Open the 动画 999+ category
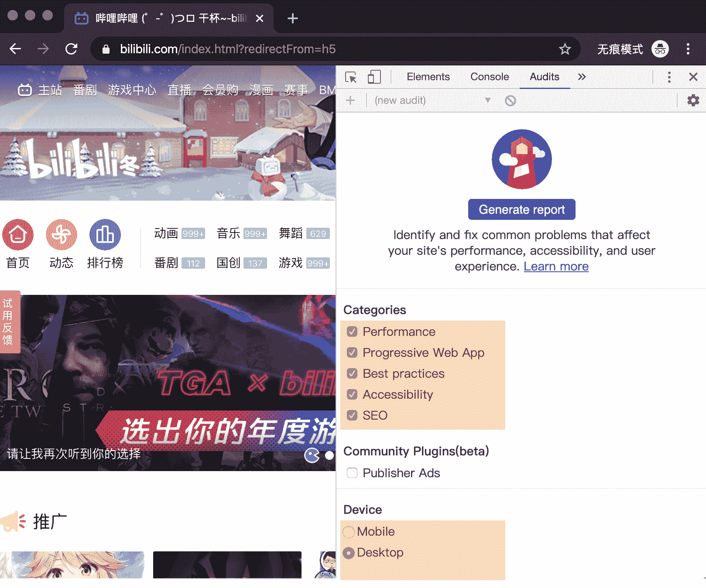Image resolution: width=706 pixels, height=588 pixels. tap(179, 233)
